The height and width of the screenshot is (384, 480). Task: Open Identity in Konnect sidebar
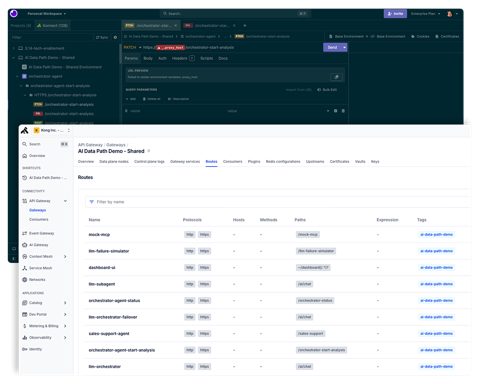[32, 349]
